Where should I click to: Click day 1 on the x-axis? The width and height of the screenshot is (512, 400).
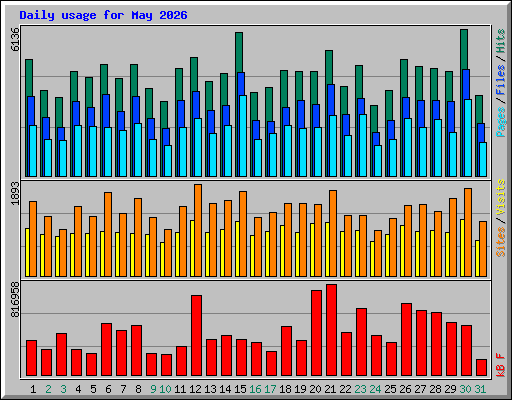coord(33,389)
